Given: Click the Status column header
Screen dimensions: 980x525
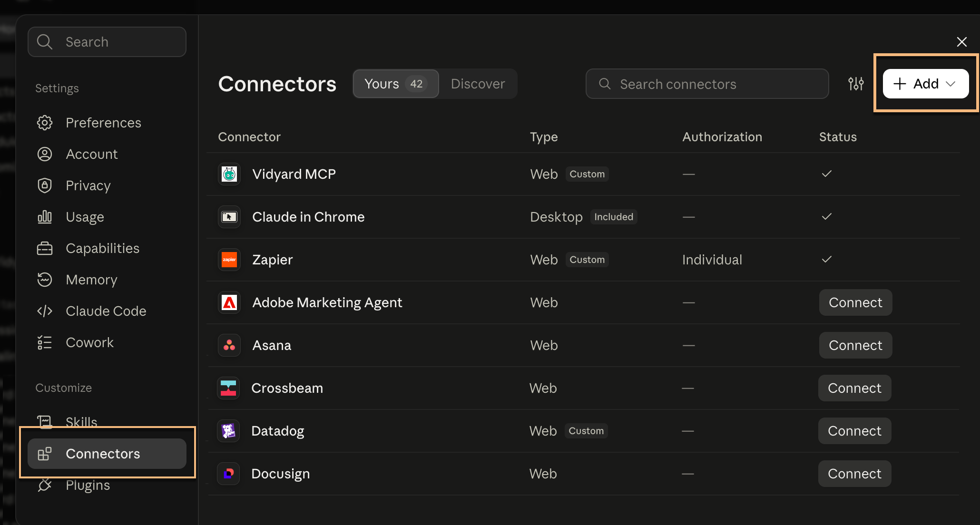Looking at the screenshot, I should 838,137.
